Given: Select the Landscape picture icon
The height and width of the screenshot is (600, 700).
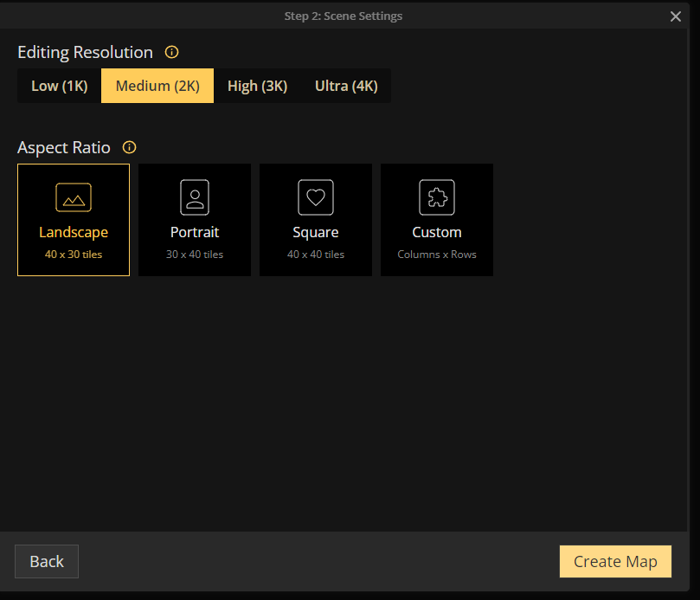Looking at the screenshot, I should click(74, 197).
